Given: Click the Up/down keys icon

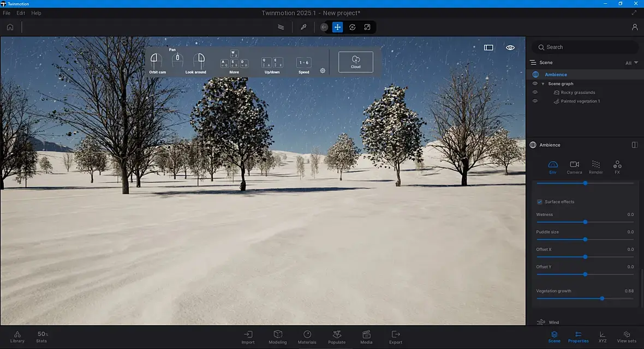Looking at the screenshot, I should 272,62.
